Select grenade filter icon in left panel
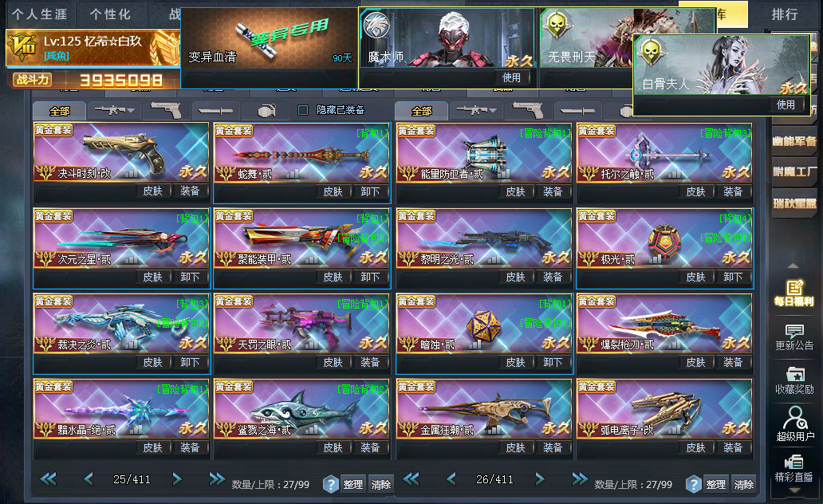This screenshot has height=504, width=823. pos(266,111)
